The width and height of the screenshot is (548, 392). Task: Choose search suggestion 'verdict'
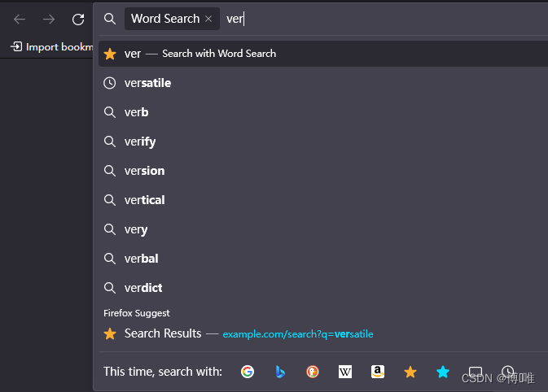point(323,288)
